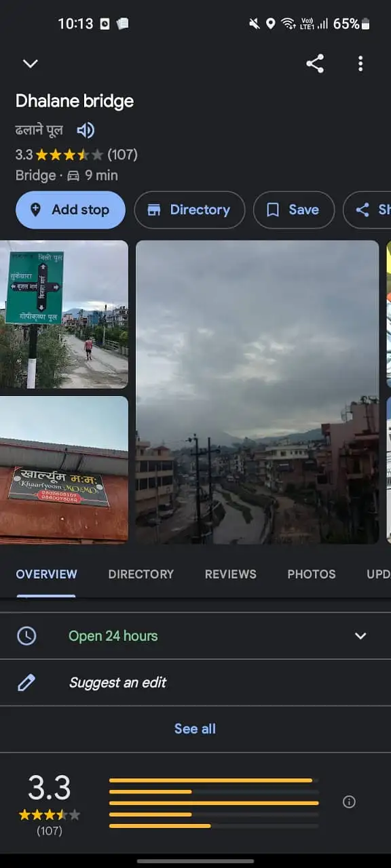Open the green road sign photo
The height and width of the screenshot is (868, 391).
click(x=64, y=314)
